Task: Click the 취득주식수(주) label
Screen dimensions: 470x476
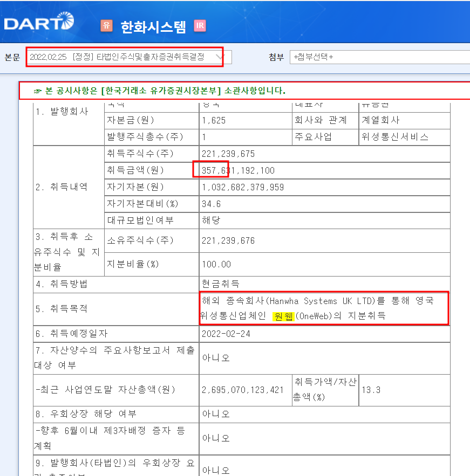Action: pyautogui.click(x=140, y=154)
